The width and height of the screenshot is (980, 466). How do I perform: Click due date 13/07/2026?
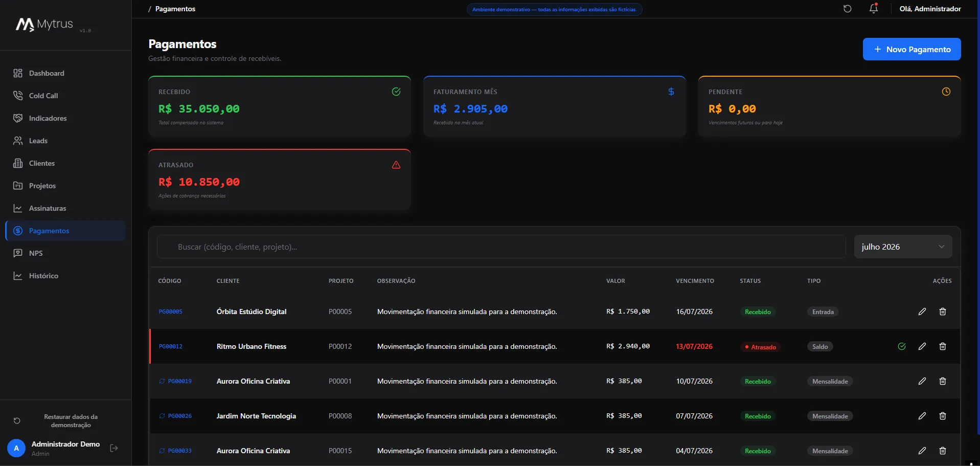pos(694,346)
